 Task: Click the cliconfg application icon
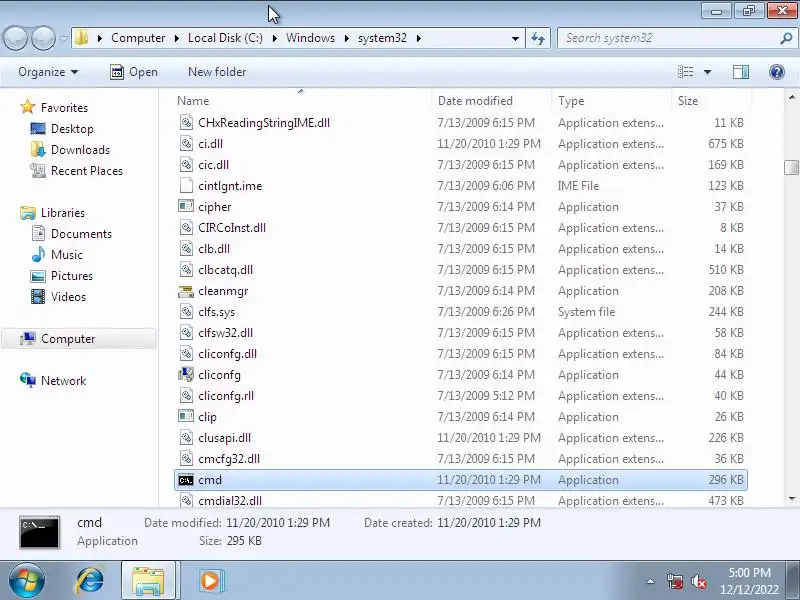tap(186, 374)
